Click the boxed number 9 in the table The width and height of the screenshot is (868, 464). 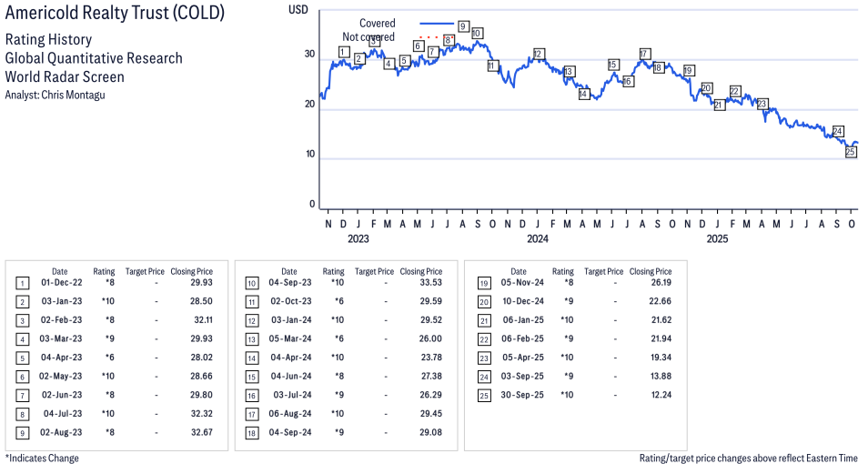click(x=22, y=431)
